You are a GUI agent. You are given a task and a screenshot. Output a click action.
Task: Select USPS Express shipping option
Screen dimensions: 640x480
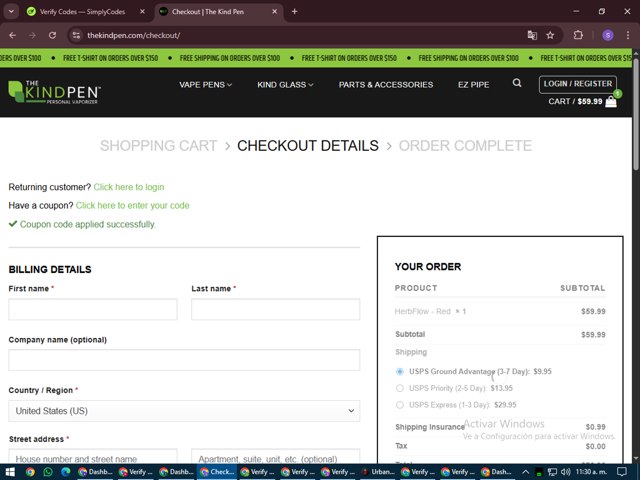(400, 405)
